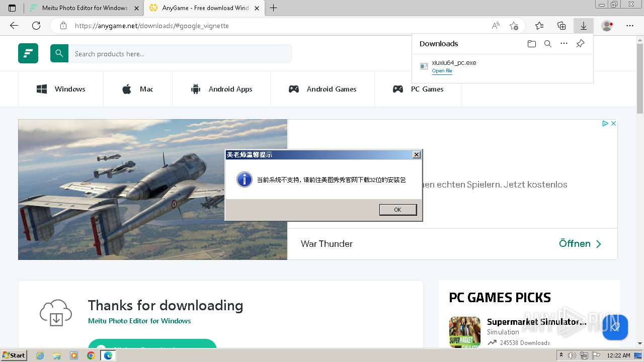Click the xiuxiu64_pc.exe file name
This screenshot has width=644, height=362.
pyautogui.click(x=454, y=63)
